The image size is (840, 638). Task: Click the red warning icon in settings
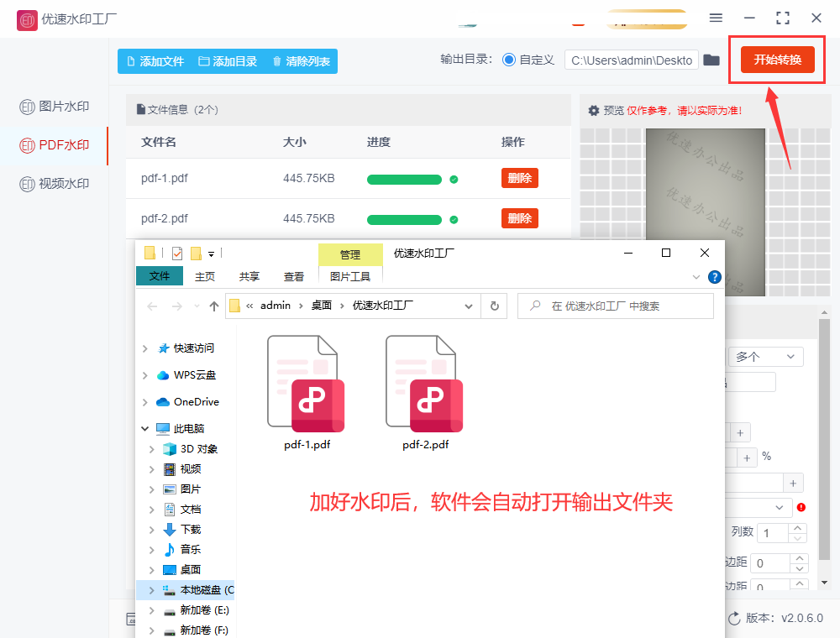[x=801, y=507]
